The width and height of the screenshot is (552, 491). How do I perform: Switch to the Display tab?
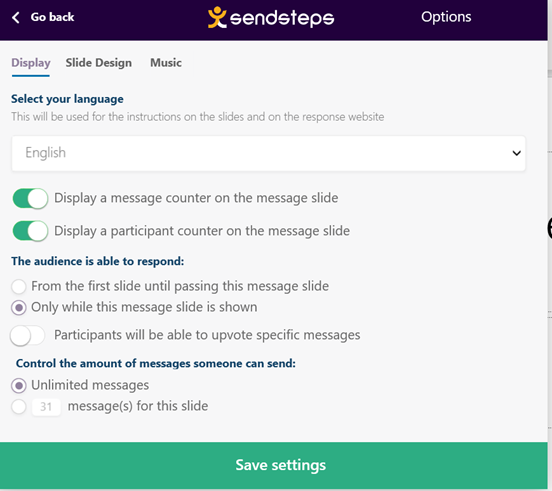pyautogui.click(x=31, y=63)
